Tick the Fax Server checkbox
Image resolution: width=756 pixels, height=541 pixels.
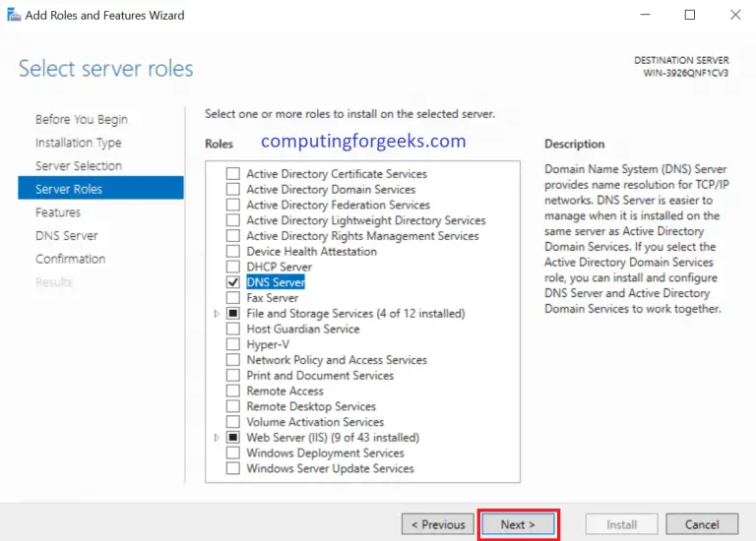click(x=233, y=298)
